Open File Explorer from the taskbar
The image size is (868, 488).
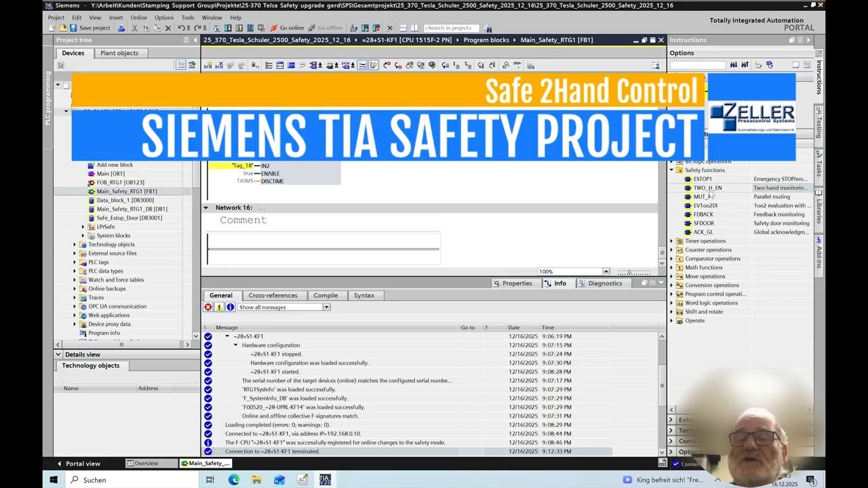point(256,479)
